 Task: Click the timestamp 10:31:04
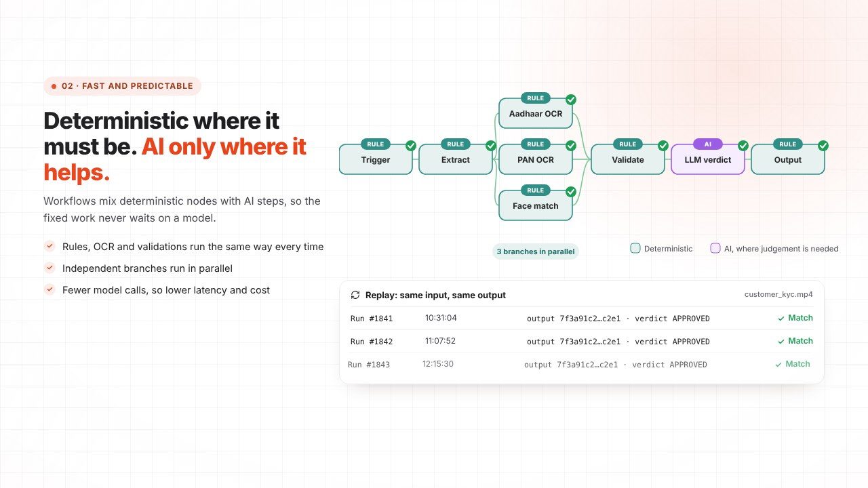pyautogui.click(x=441, y=318)
